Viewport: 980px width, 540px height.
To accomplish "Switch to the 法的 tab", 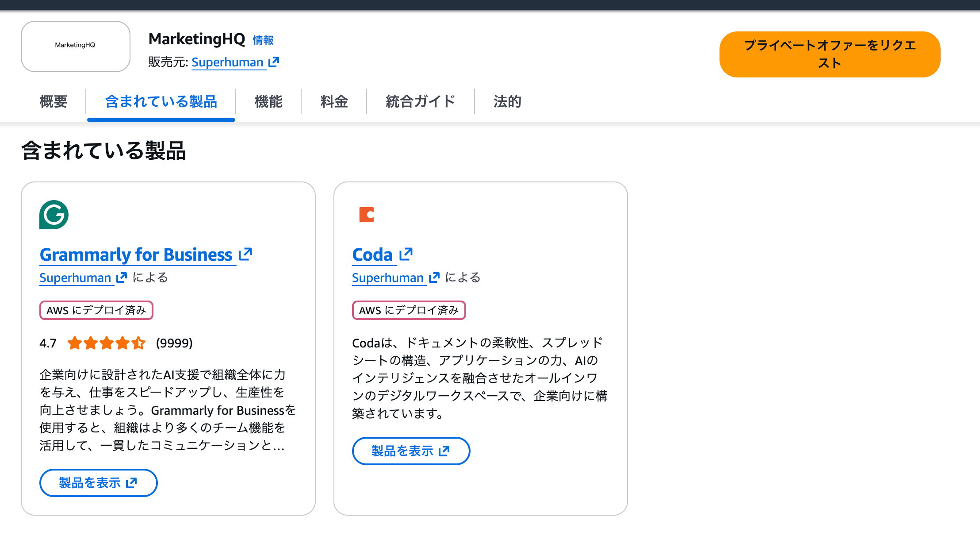I will tap(507, 101).
